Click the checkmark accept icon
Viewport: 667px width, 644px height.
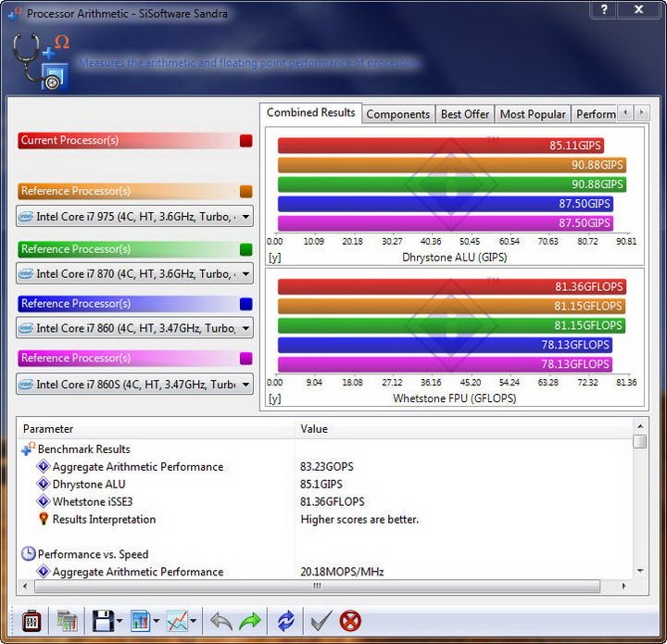(321, 622)
